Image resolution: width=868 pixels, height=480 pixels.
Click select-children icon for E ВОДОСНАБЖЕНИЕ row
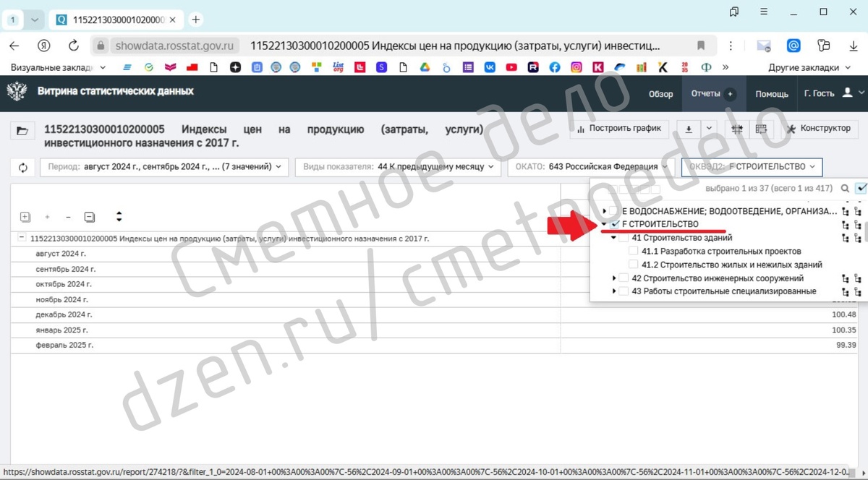pos(845,211)
